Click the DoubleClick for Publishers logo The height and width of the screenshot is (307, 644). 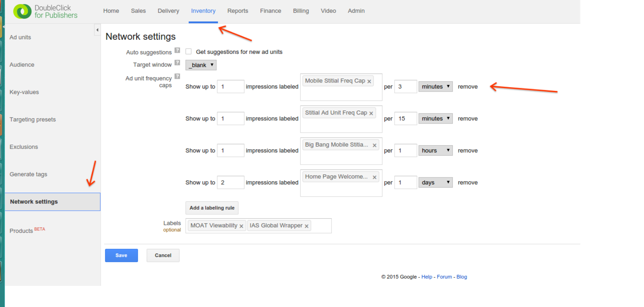click(45, 12)
